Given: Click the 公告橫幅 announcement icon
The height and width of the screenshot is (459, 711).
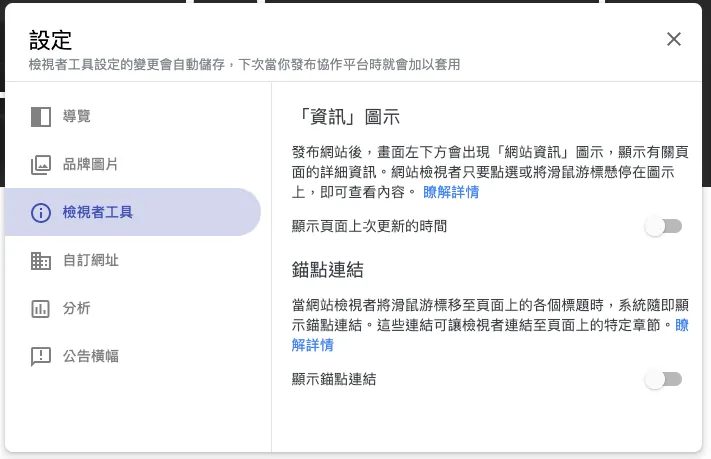Looking at the screenshot, I should click(40, 356).
